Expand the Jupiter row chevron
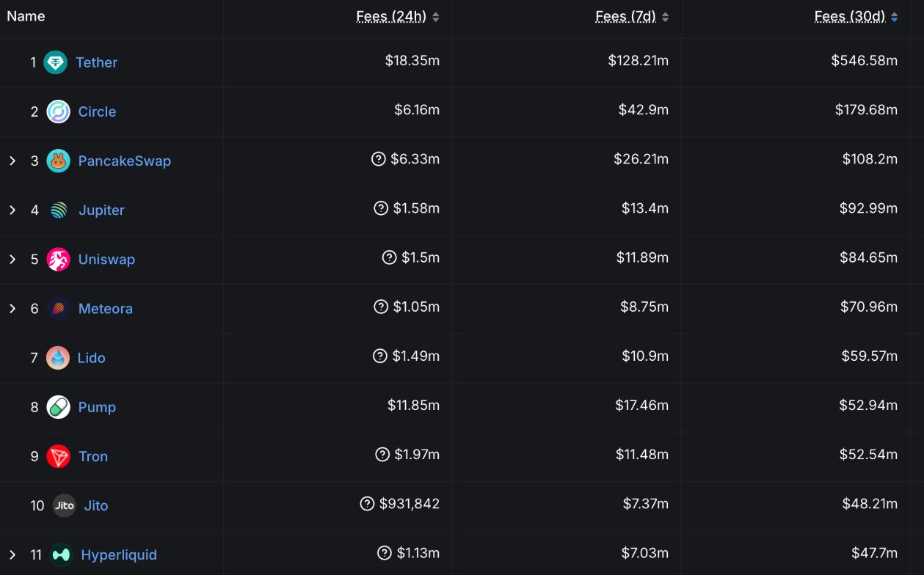 click(x=12, y=210)
